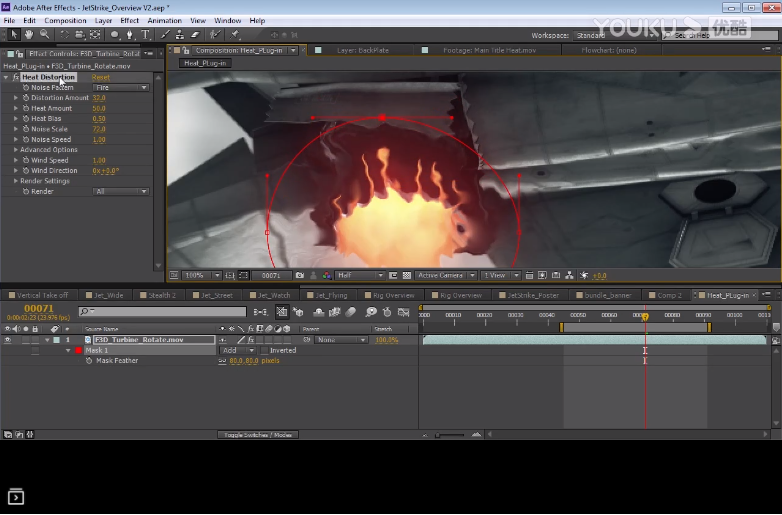
Task: Click the Mask Feather stopwatch icon
Action: click(x=90, y=361)
